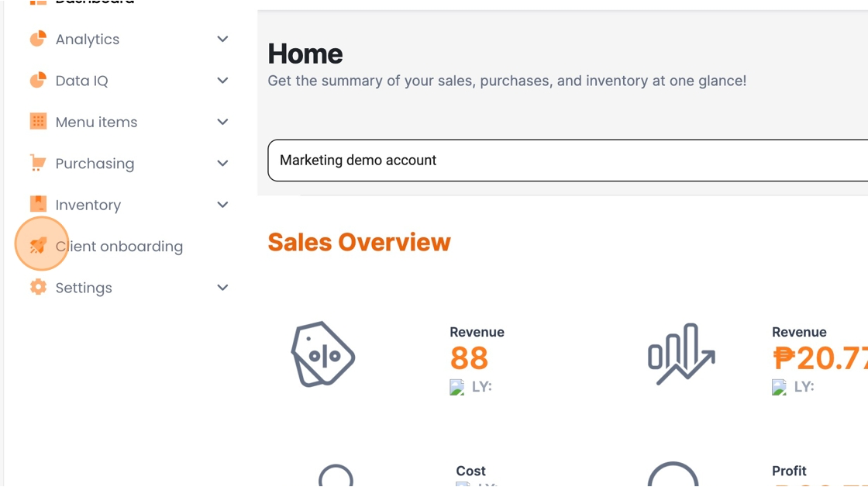Click the Inventory box icon

[38, 204]
